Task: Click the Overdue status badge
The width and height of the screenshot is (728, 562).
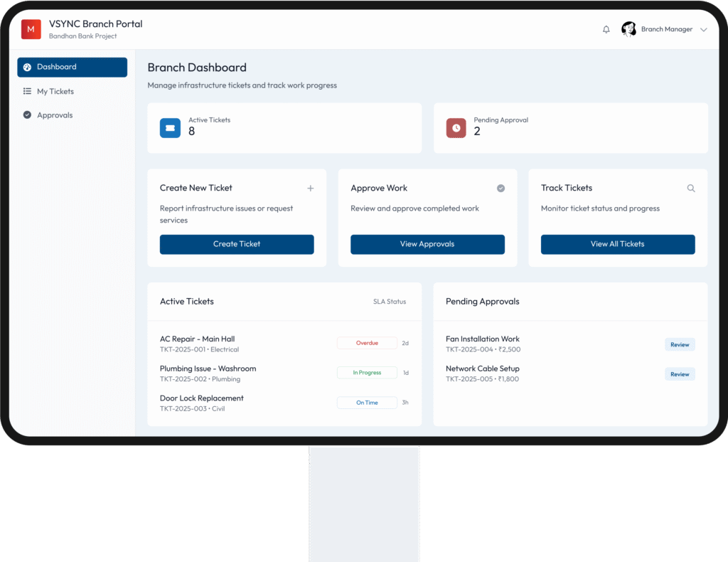Action: pos(367,343)
